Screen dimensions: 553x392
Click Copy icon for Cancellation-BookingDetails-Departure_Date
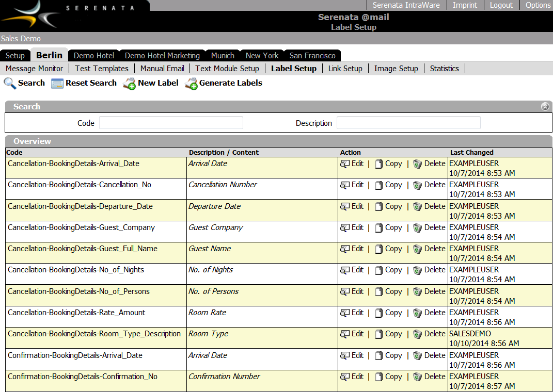(x=379, y=207)
